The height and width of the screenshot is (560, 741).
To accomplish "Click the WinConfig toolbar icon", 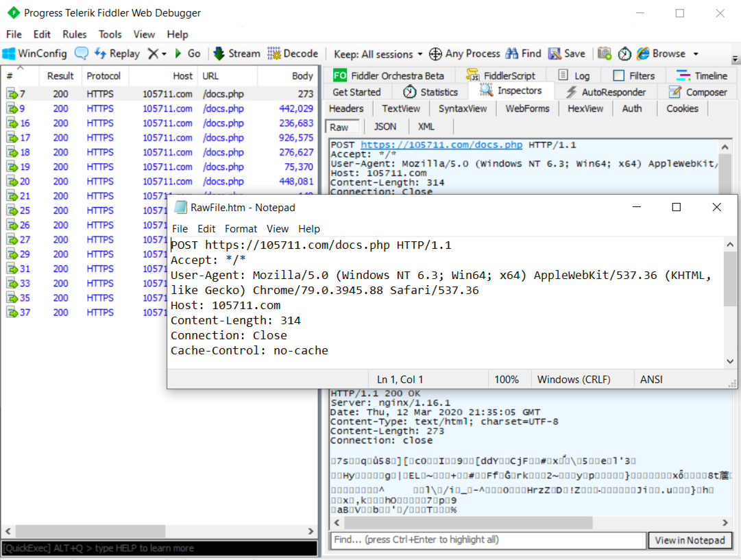I will (x=8, y=53).
